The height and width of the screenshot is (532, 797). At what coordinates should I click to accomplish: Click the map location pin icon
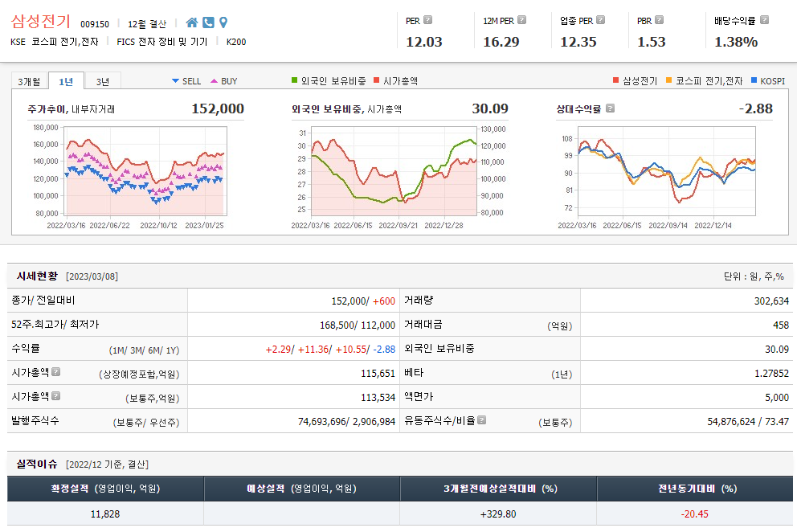click(x=223, y=23)
